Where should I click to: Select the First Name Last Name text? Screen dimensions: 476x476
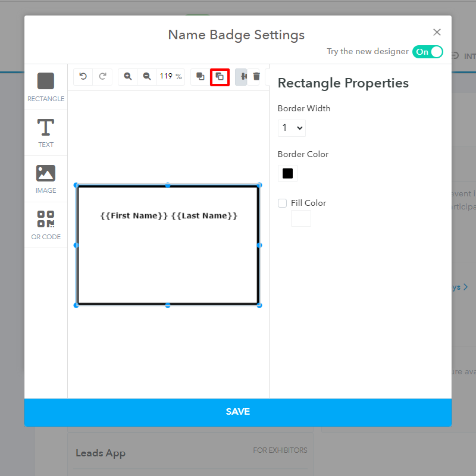click(x=168, y=215)
